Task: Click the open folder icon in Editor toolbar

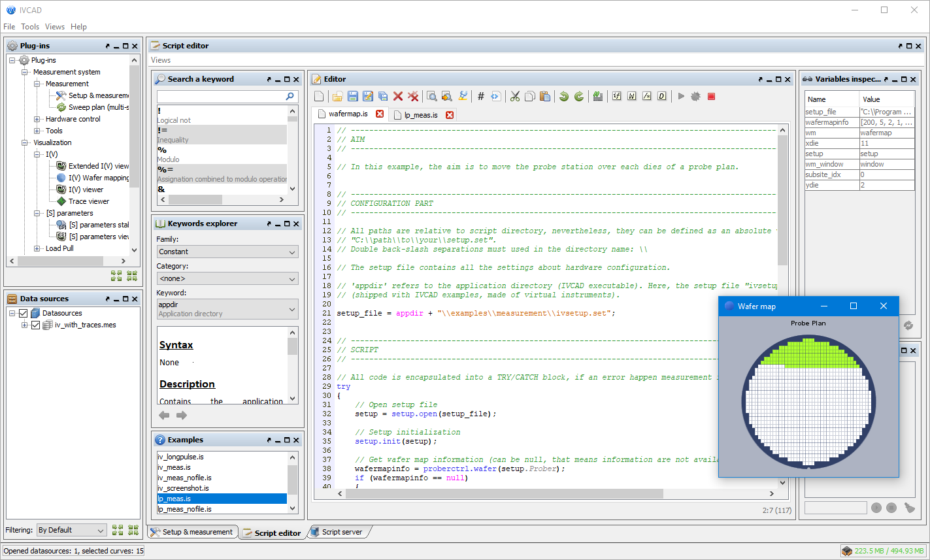Action: tap(337, 96)
